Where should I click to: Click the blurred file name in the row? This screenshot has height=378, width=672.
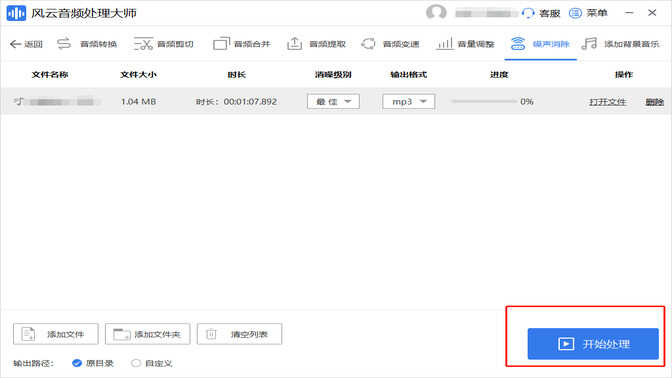(x=62, y=102)
